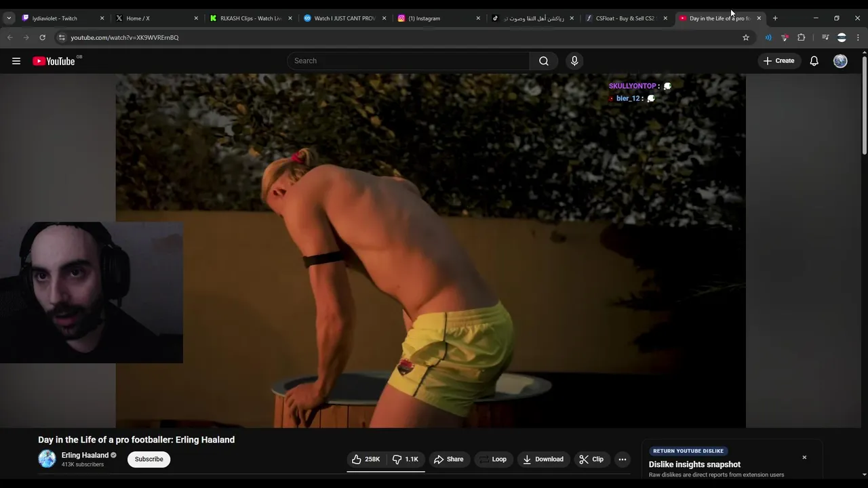Close the Day in the Life tab
The image size is (868, 488).
(x=759, y=18)
